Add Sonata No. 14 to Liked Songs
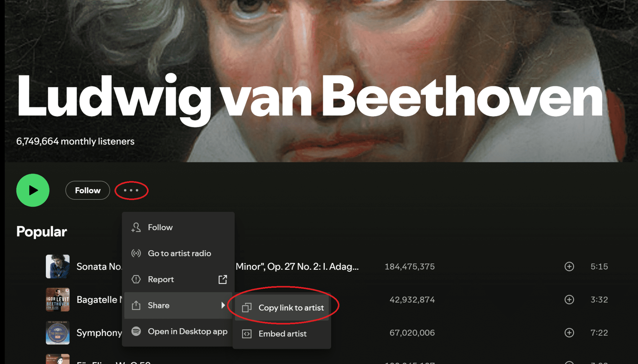The width and height of the screenshot is (638, 364). [x=569, y=266]
